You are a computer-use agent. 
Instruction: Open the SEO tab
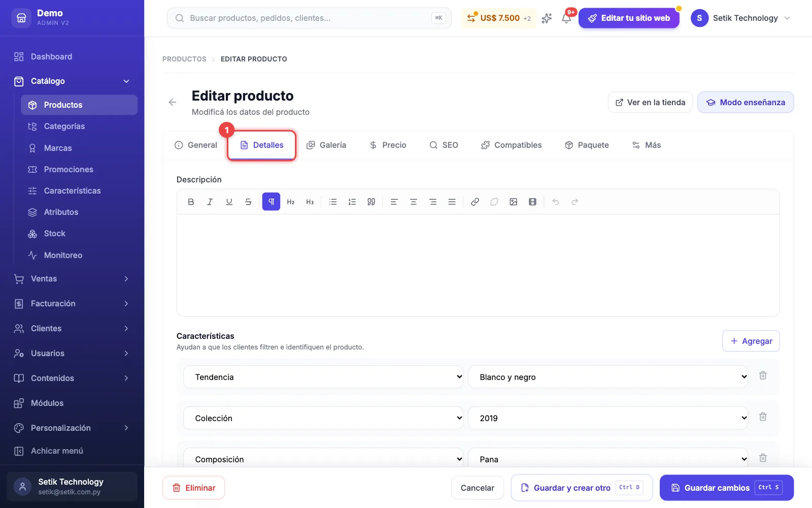click(x=444, y=145)
